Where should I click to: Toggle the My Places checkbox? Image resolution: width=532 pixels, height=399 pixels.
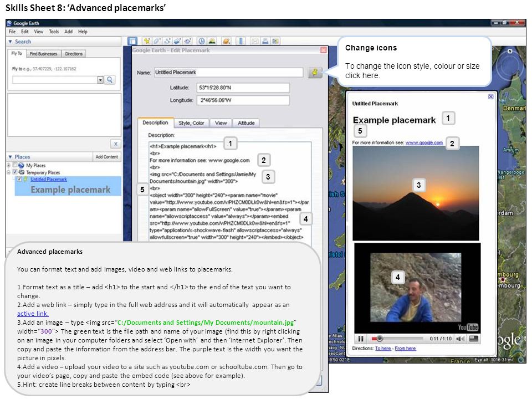point(14,165)
